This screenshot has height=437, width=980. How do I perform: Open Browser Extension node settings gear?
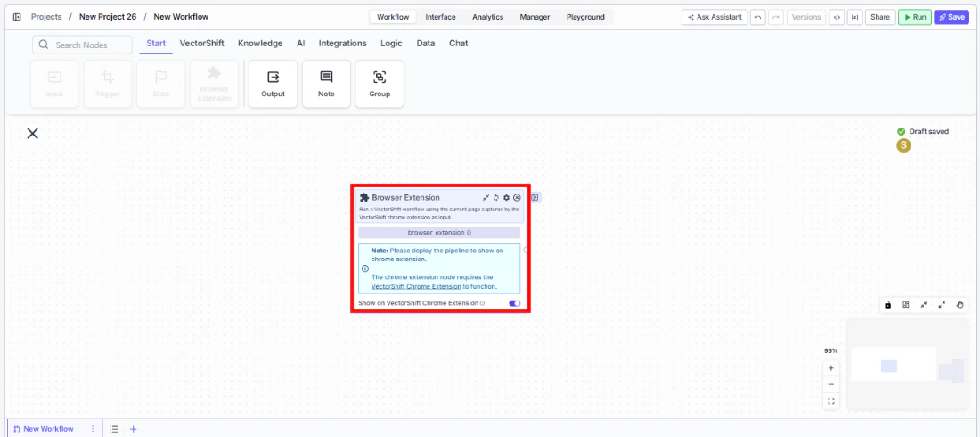[x=506, y=197]
